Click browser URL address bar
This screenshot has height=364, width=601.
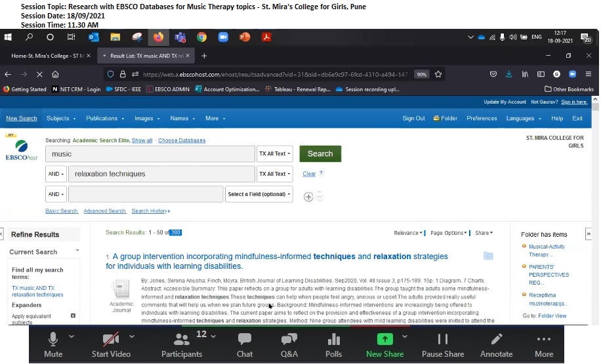(x=275, y=74)
